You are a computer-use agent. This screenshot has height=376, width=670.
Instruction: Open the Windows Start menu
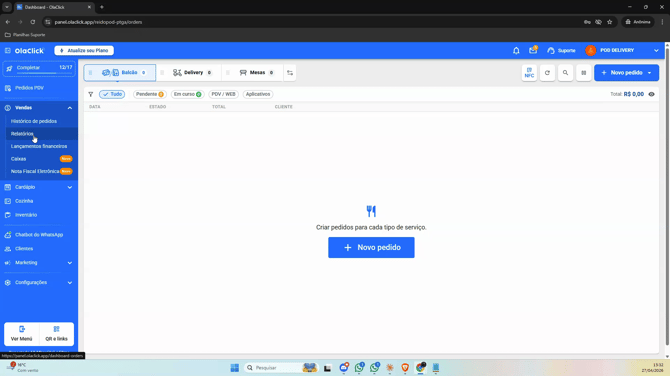[235, 367]
